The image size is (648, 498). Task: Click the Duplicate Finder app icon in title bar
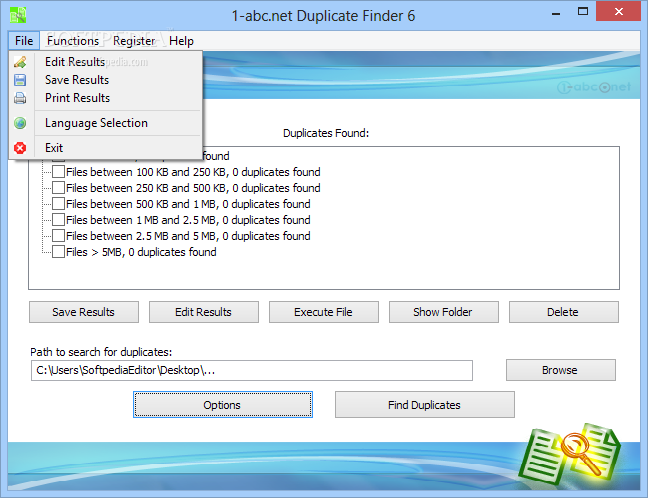click(18, 15)
